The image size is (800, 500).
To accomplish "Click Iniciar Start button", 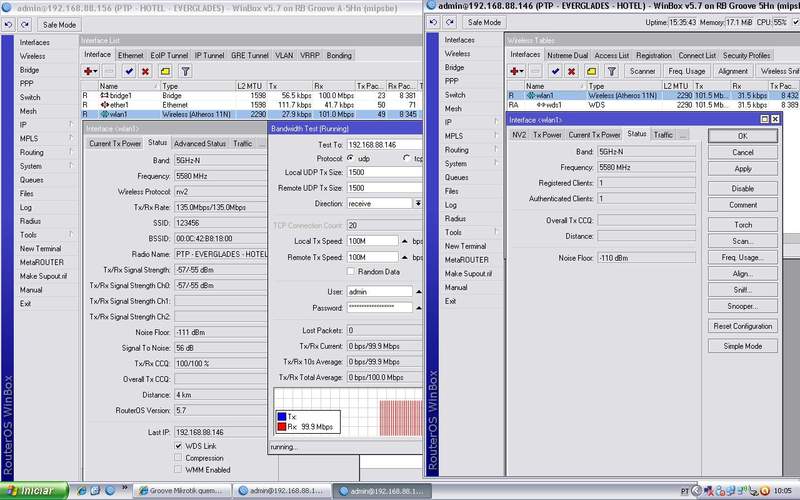I will (x=34, y=491).
